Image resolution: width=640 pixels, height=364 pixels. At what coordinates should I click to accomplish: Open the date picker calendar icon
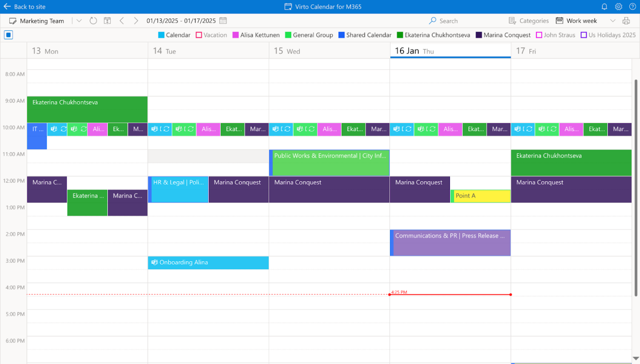point(223,20)
